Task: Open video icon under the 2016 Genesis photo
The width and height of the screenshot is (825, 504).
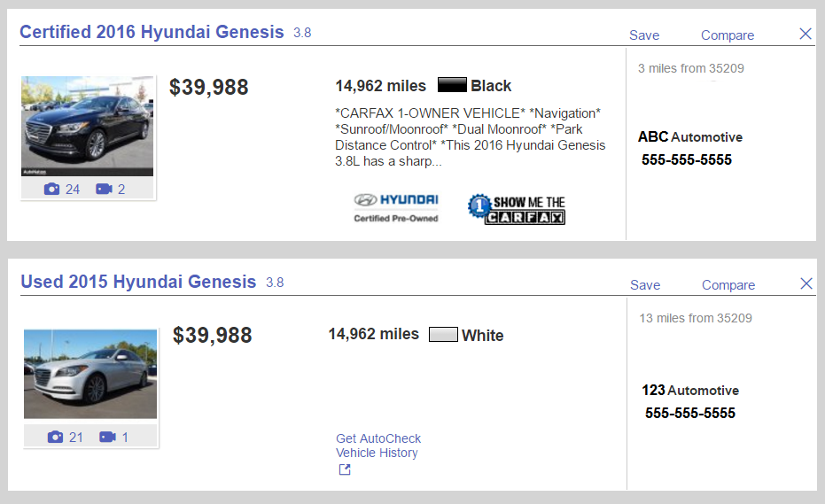Action: [x=105, y=189]
